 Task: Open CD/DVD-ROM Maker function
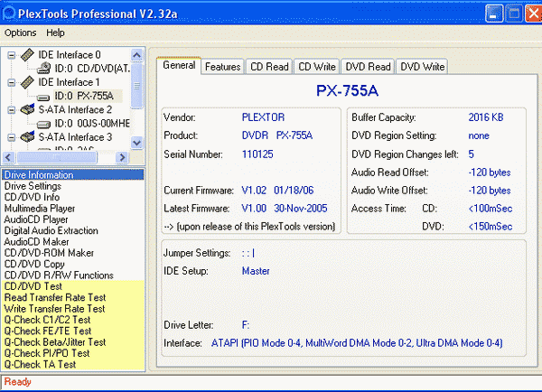point(73,253)
